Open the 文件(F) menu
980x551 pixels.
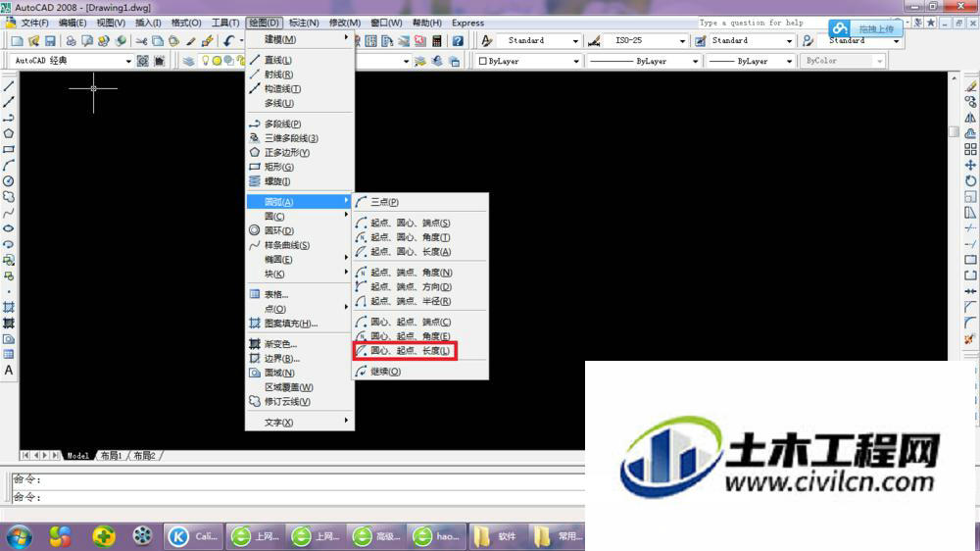(x=34, y=23)
